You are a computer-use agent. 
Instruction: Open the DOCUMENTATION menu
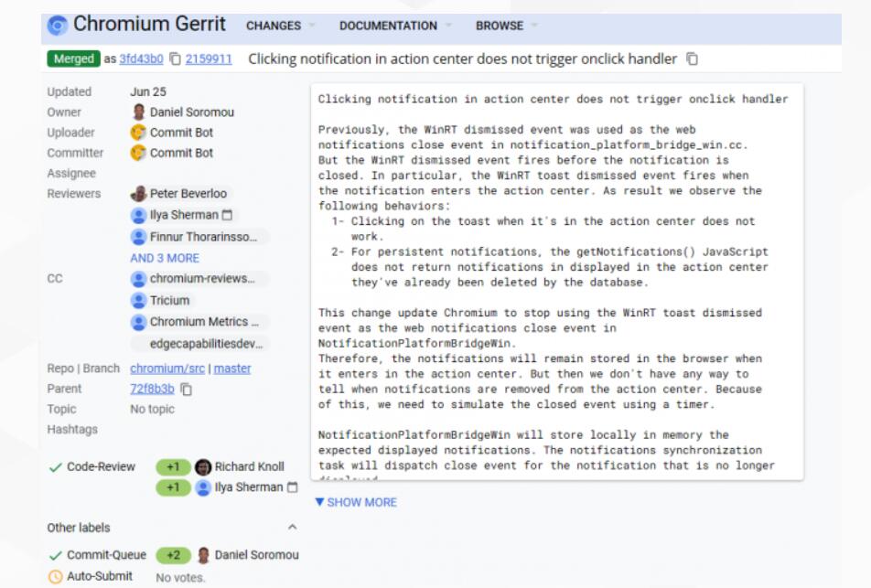coord(388,26)
